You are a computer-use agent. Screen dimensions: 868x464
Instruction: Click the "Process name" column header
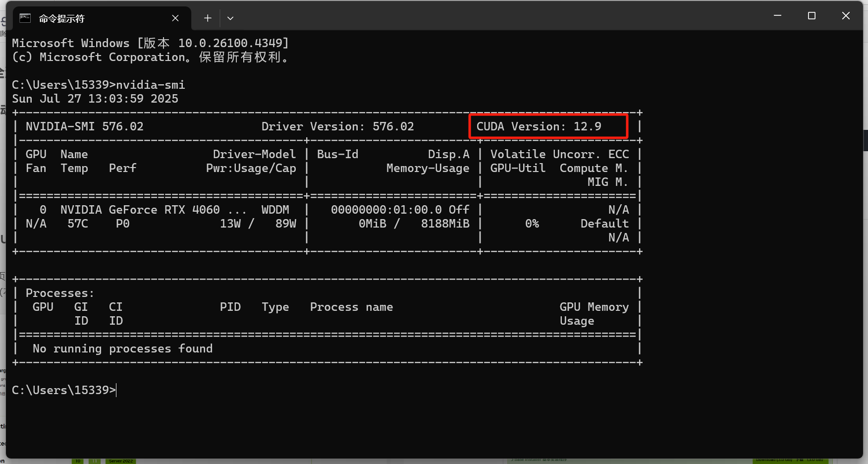pos(352,307)
